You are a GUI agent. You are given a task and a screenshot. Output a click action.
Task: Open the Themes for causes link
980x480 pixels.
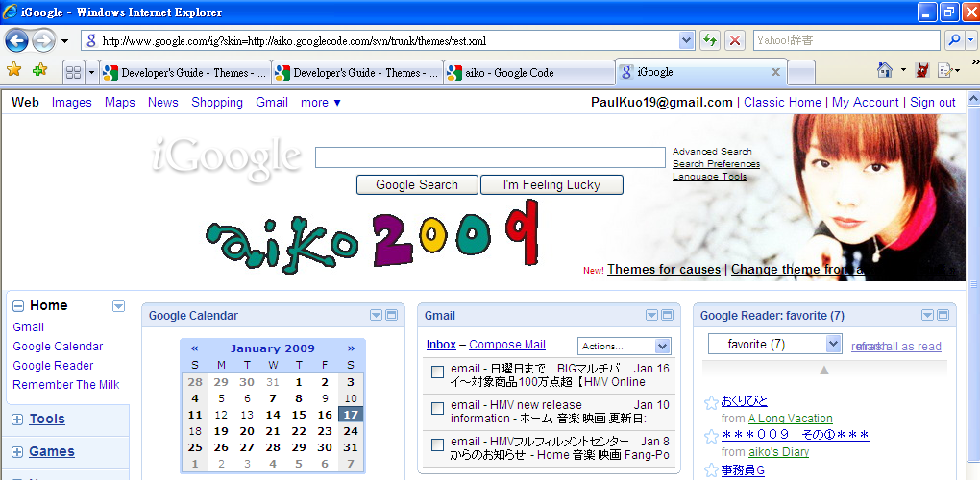[664, 269]
